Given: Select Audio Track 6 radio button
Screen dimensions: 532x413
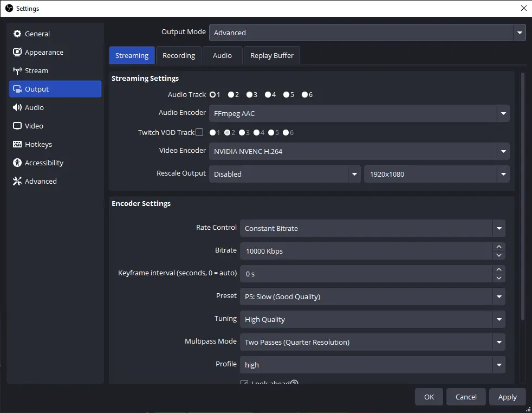Looking at the screenshot, I should pos(304,95).
